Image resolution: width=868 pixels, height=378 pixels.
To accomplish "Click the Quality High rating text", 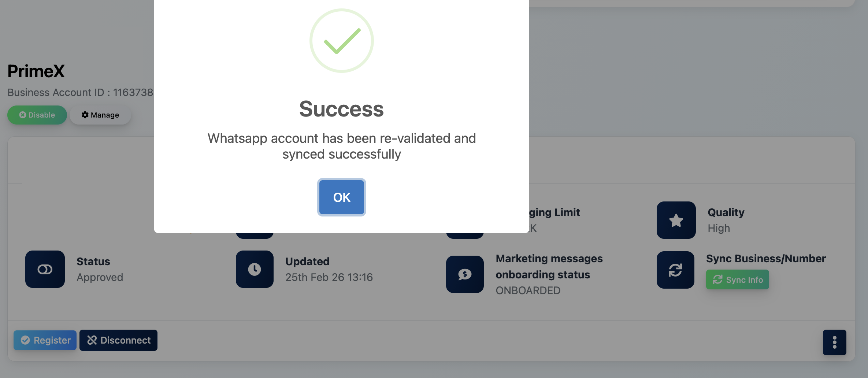I will 719,228.
